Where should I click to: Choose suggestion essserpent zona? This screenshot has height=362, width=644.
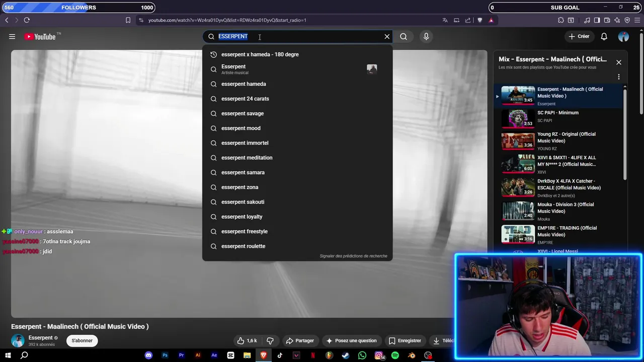pyautogui.click(x=297, y=187)
